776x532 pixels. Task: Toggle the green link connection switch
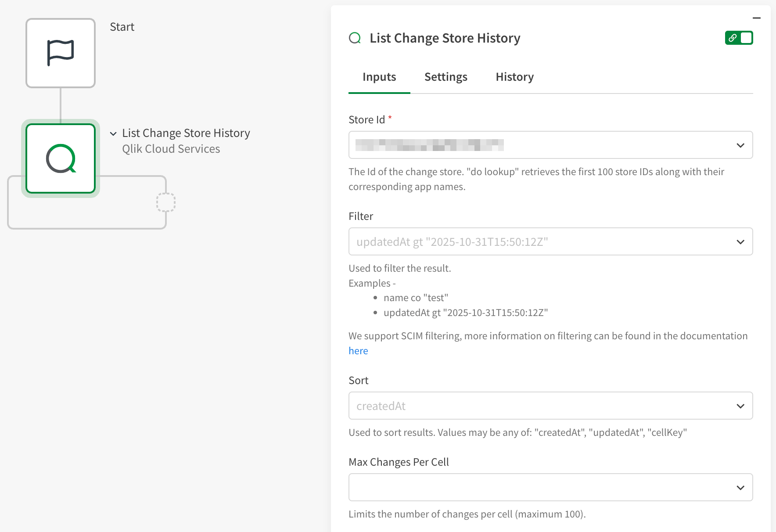pos(739,38)
